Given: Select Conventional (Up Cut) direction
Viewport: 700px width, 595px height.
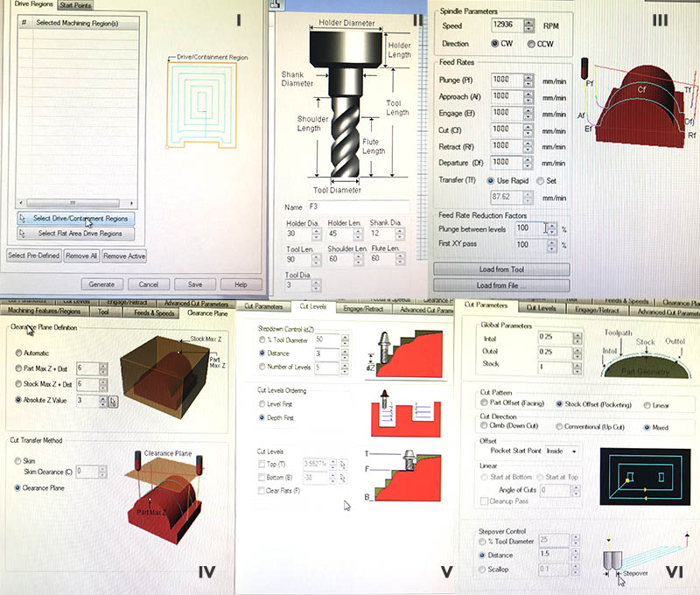Looking at the screenshot, I should [x=559, y=427].
